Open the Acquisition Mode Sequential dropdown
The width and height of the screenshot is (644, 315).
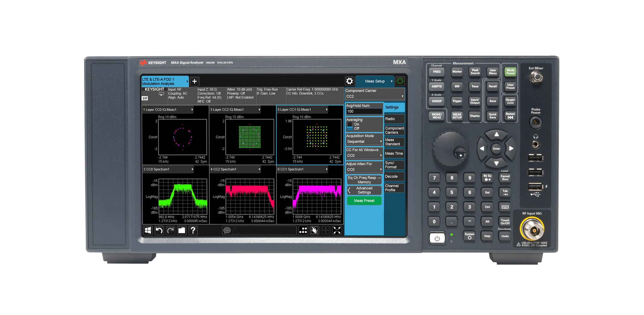[x=364, y=141]
